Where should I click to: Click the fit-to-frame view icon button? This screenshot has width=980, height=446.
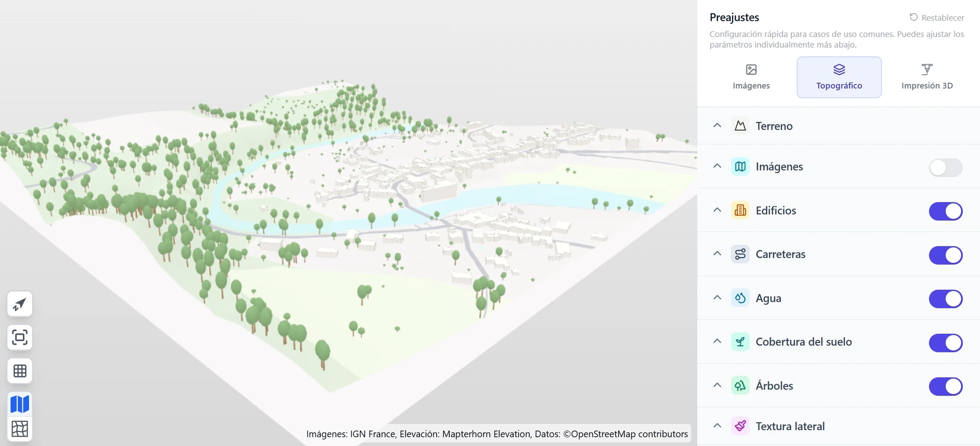(20, 337)
